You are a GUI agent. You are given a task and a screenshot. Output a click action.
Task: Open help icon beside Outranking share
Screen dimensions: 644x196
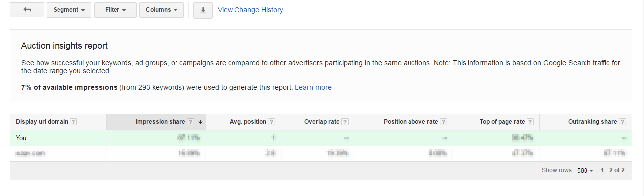622,122
